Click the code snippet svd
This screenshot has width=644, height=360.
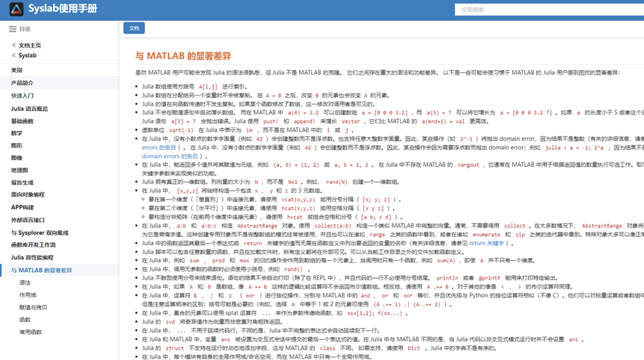(x=170, y=322)
